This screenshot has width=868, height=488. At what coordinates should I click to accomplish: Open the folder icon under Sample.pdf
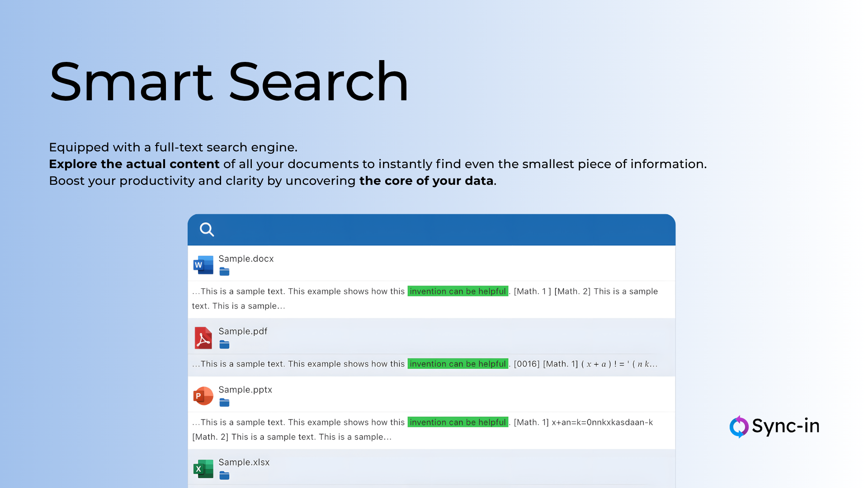[x=224, y=345]
